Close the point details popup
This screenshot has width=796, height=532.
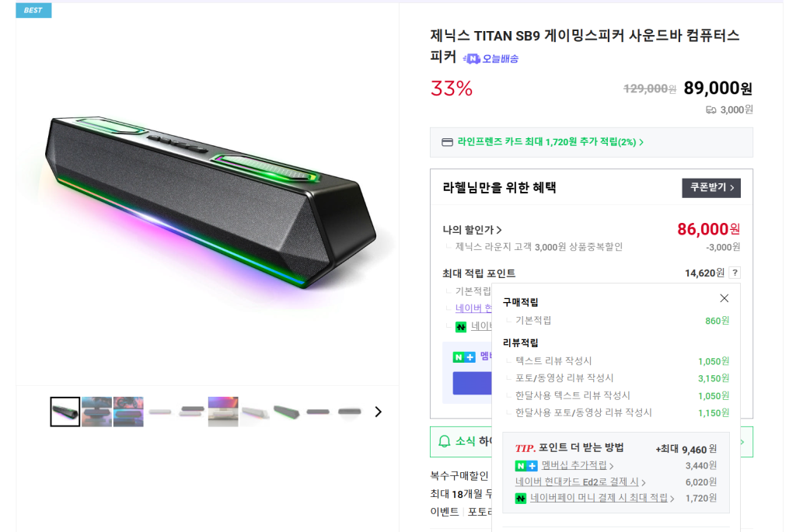[724, 298]
